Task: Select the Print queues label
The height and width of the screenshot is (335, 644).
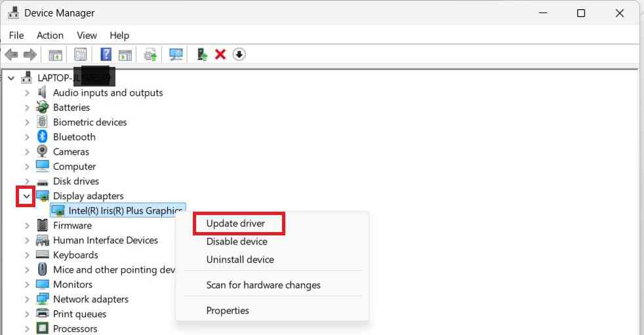Action: coord(79,314)
